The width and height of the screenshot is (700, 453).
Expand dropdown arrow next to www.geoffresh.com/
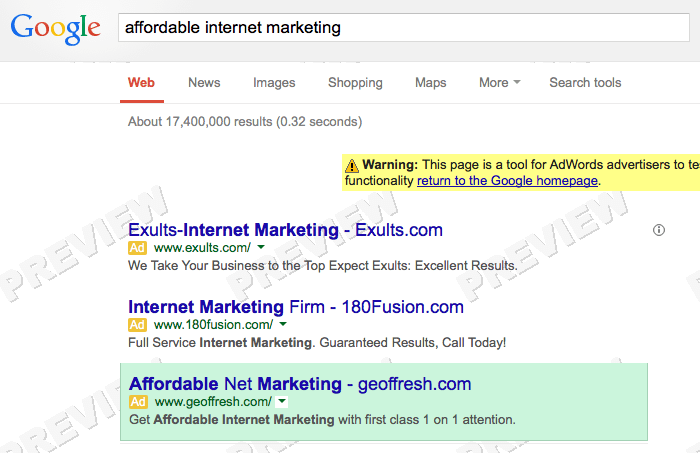pos(282,402)
